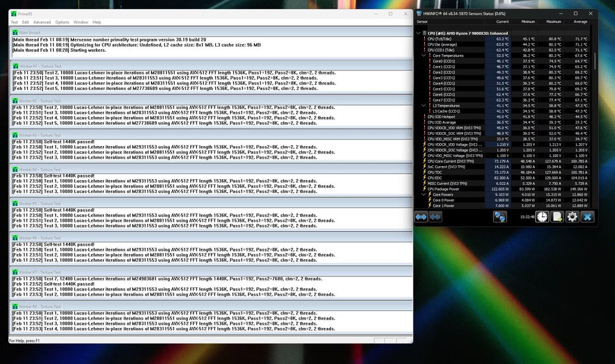Click the Prime95 icon on Main thread window
This screenshot has height=364, width=615.
(14, 32)
